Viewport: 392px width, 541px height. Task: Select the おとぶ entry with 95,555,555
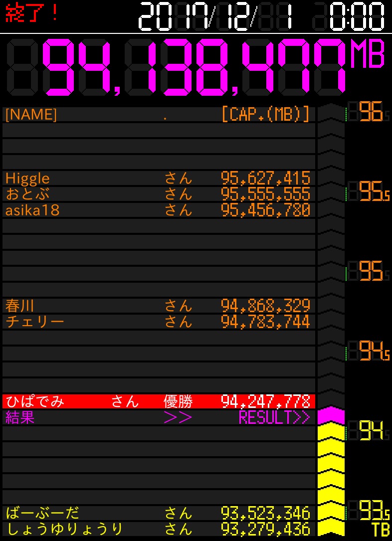(x=159, y=194)
